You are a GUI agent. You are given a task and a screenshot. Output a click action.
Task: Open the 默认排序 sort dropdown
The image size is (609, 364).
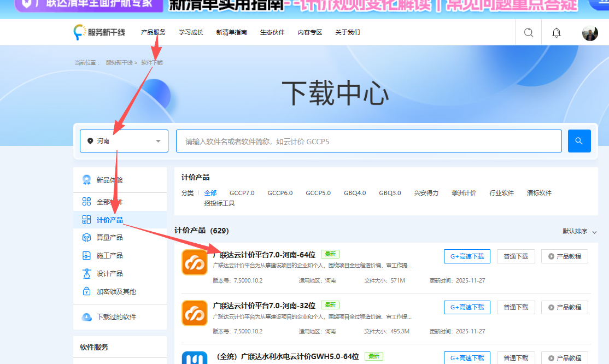pos(579,232)
